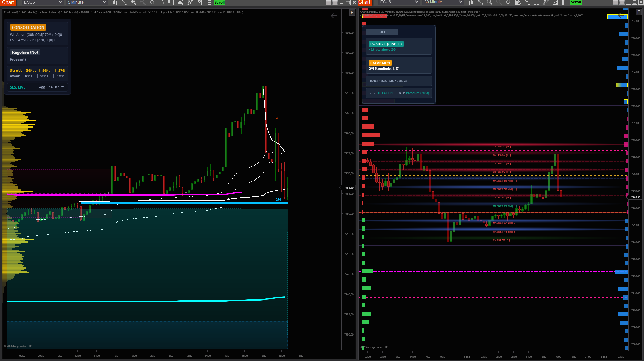The width and height of the screenshot is (644, 361).
Task: Click the F button in left chart
Action: [x=352, y=12]
